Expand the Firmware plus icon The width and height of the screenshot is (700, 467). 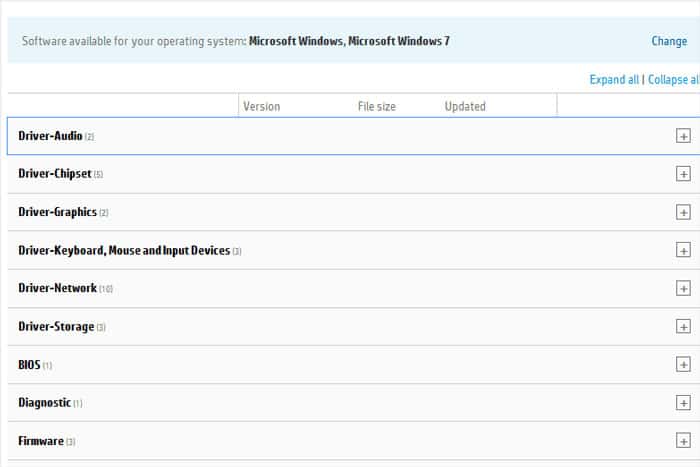click(683, 441)
